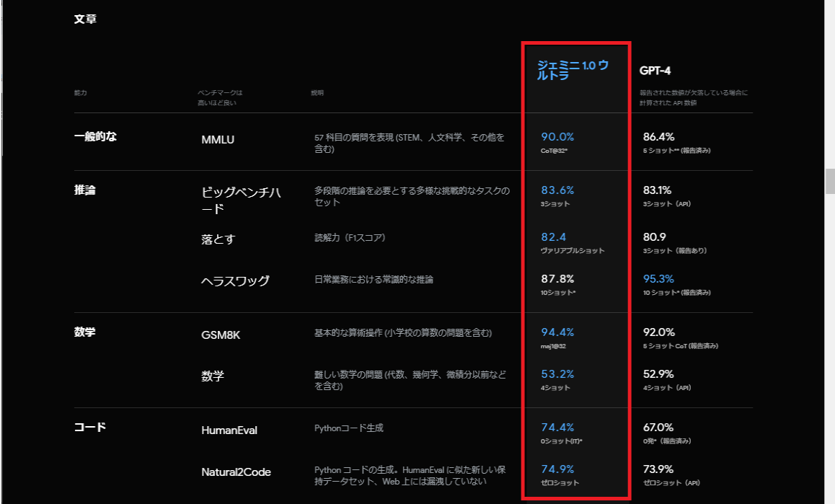Click the 一般的な category label

pos(95,136)
